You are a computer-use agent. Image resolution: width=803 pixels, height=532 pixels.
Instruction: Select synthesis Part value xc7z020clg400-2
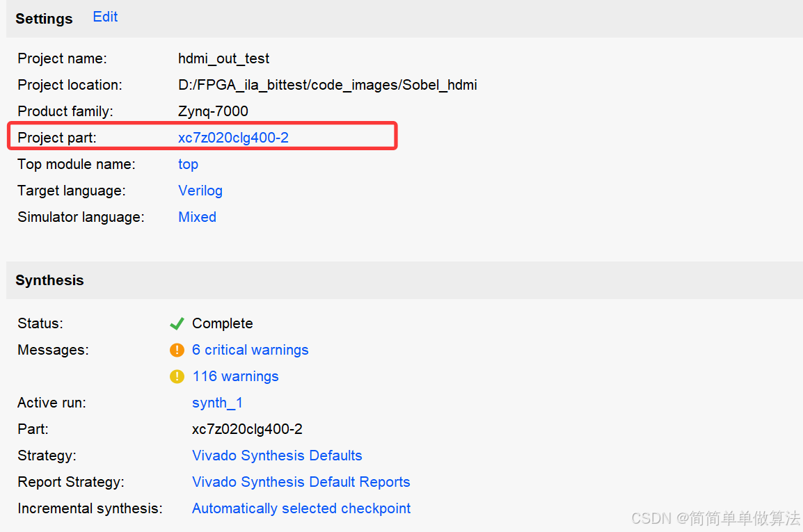(247, 429)
